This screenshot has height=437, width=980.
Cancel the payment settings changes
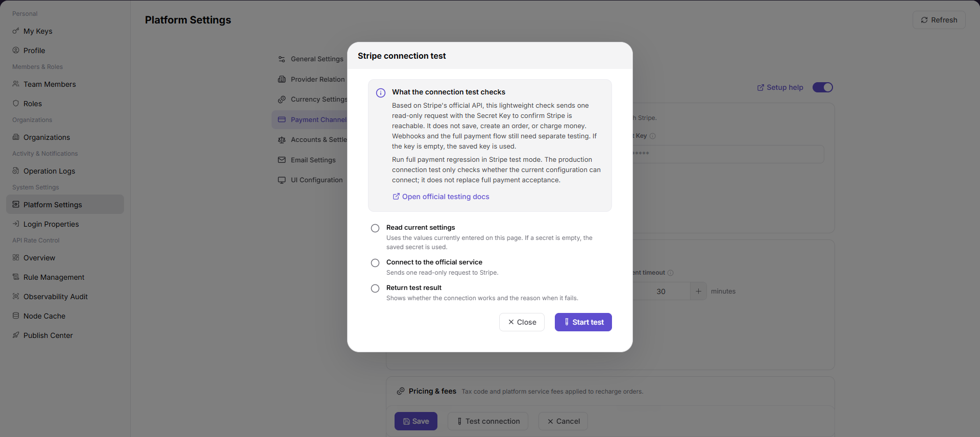pos(563,421)
